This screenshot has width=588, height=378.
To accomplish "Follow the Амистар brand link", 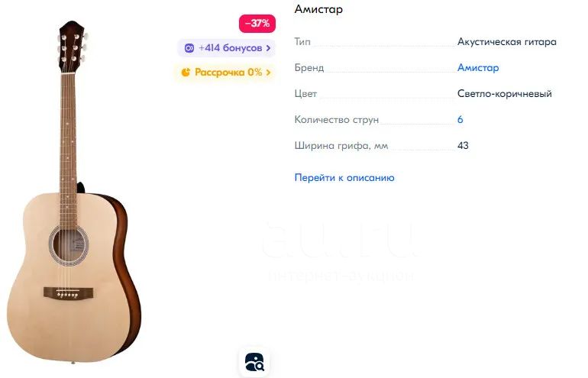I will coord(478,67).
